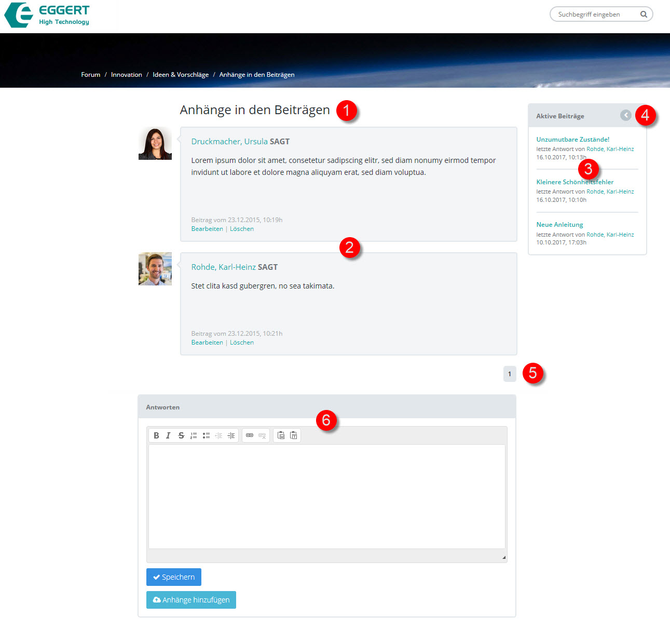Toggle bold formatting in reply editor
The width and height of the screenshot is (670, 644).
[x=156, y=435]
